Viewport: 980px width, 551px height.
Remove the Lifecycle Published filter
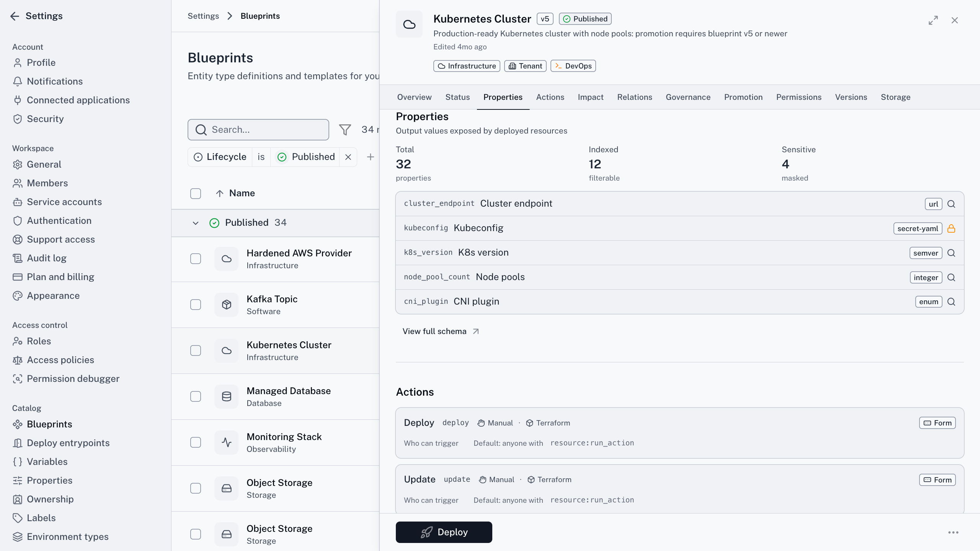coord(348,157)
